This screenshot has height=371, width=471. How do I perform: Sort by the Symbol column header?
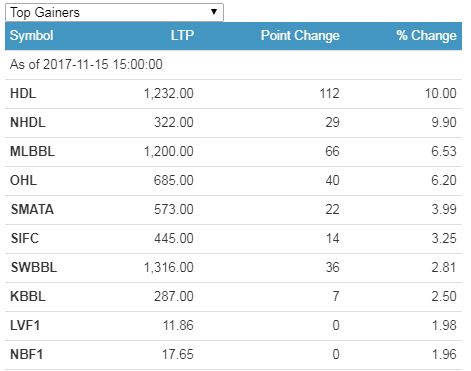pos(32,35)
